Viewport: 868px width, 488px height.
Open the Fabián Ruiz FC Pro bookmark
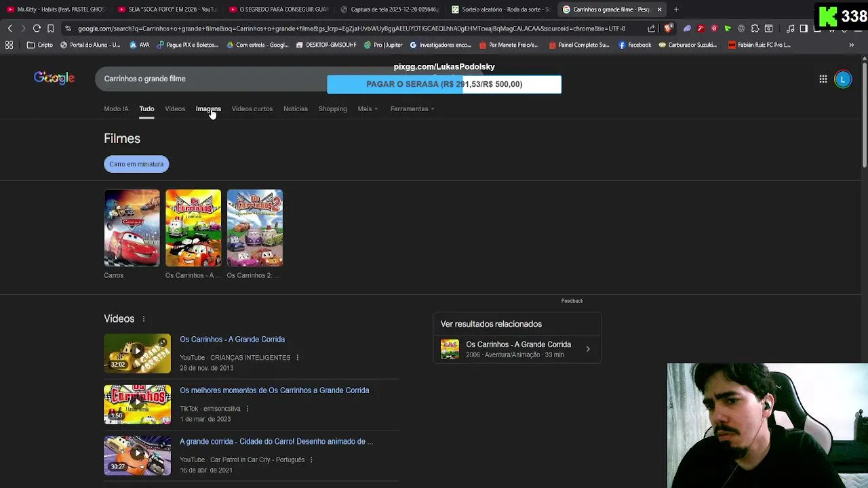click(759, 45)
